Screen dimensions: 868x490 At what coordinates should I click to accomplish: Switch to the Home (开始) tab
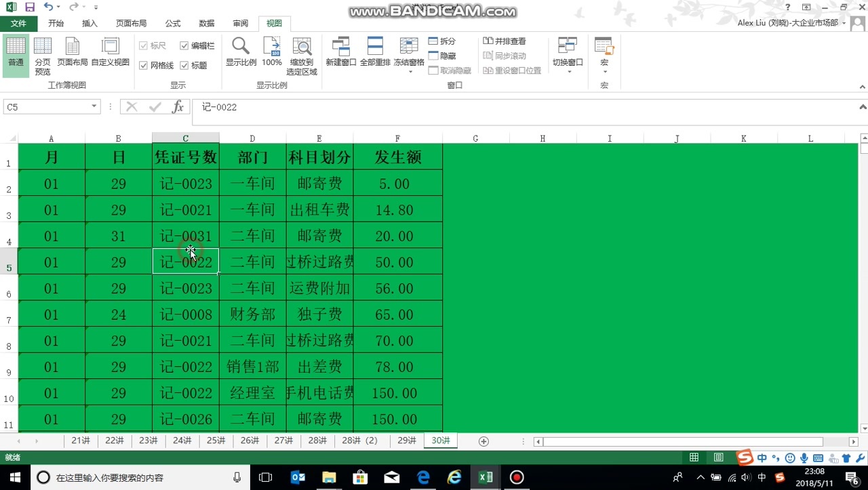point(56,23)
